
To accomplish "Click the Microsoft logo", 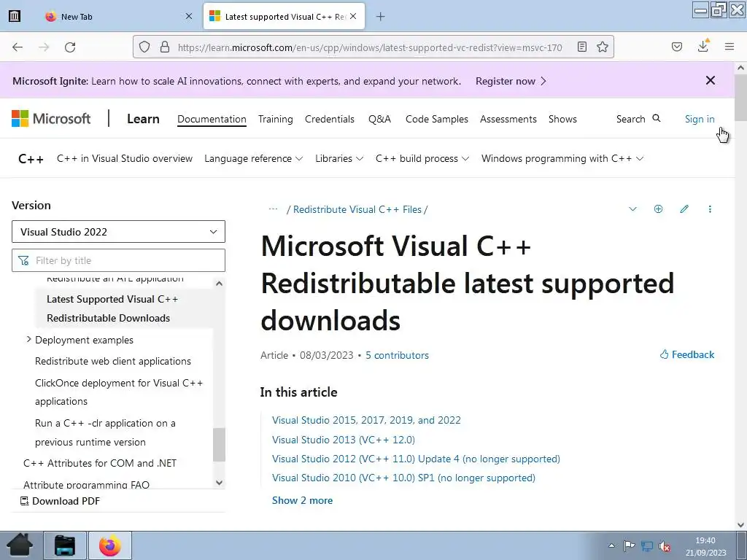I will [x=51, y=119].
